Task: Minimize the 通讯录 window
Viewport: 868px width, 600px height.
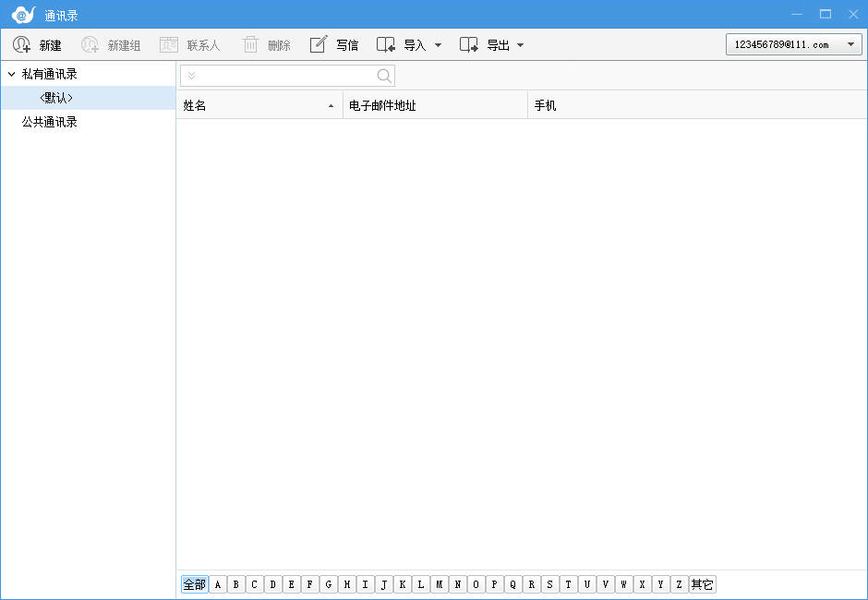Action: tap(797, 14)
